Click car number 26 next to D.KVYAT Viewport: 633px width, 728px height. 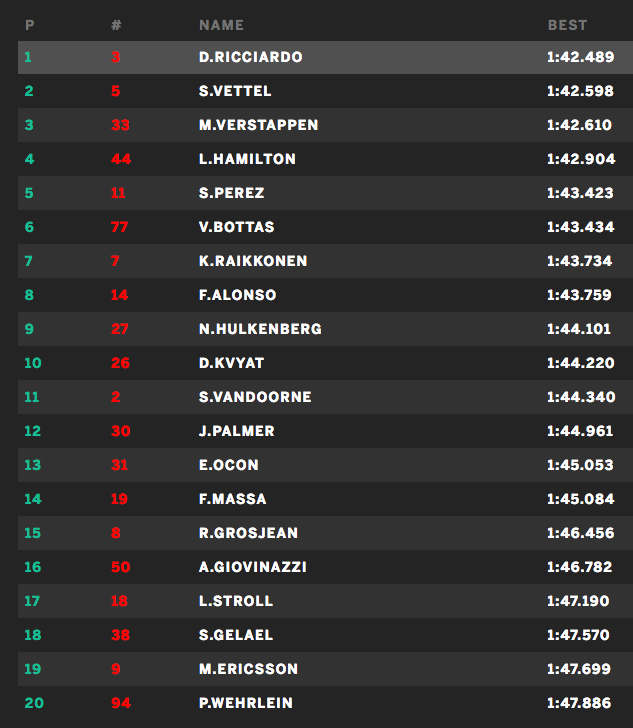coord(121,363)
